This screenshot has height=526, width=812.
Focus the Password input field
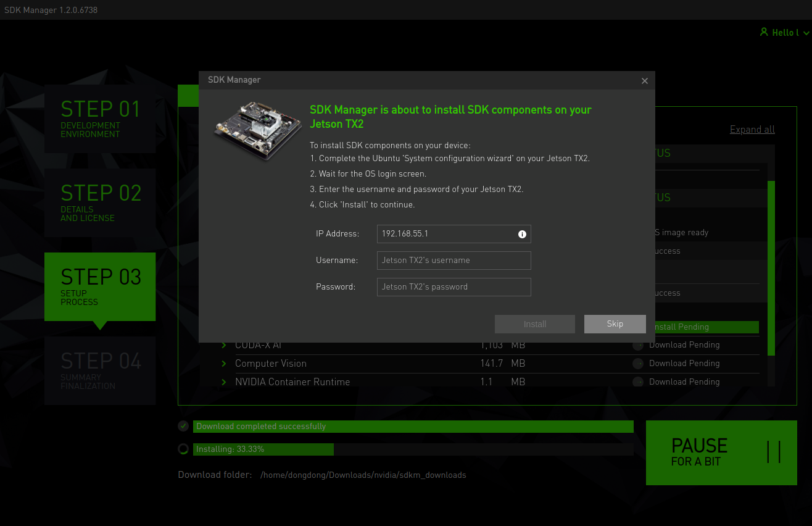[x=454, y=287]
